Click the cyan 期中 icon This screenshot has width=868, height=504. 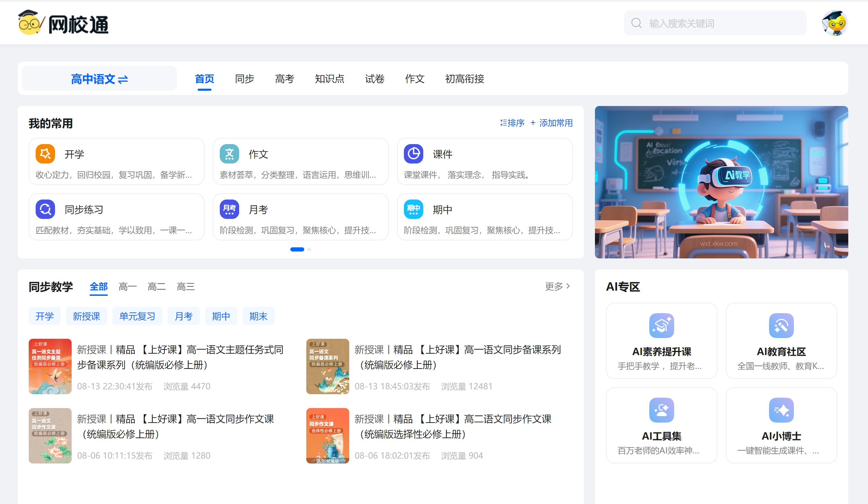[413, 209]
